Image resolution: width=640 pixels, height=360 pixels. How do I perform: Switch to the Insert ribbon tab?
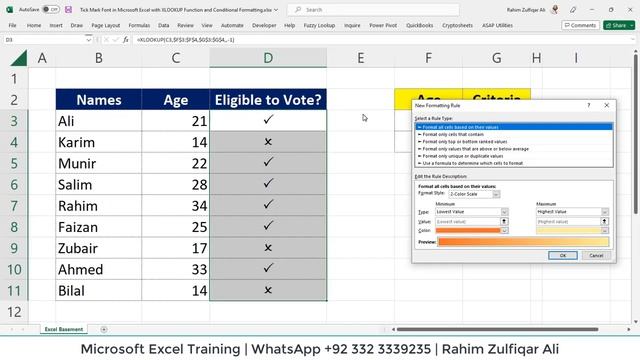[x=56, y=25]
